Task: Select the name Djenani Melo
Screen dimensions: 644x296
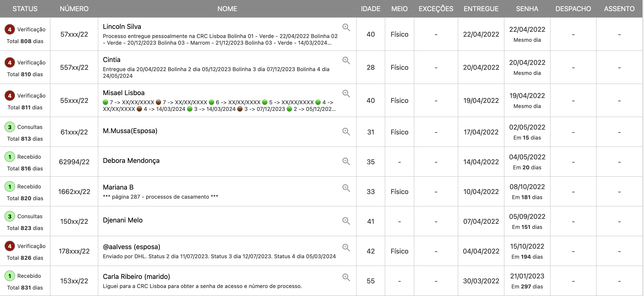Action: tap(122, 220)
